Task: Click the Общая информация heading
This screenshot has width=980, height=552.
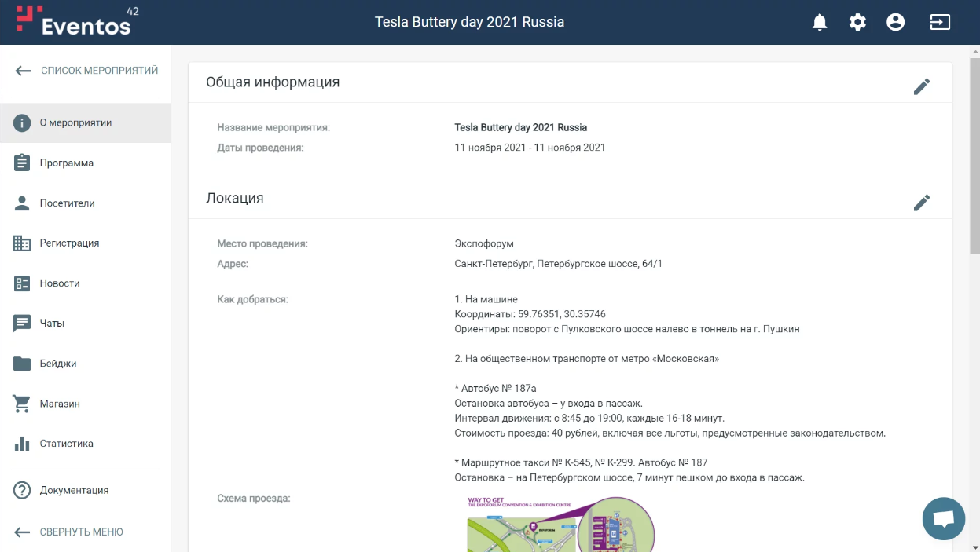Action: [x=273, y=82]
